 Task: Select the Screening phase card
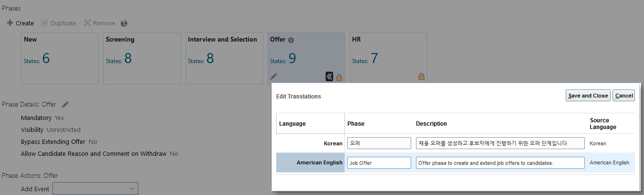coord(142,58)
